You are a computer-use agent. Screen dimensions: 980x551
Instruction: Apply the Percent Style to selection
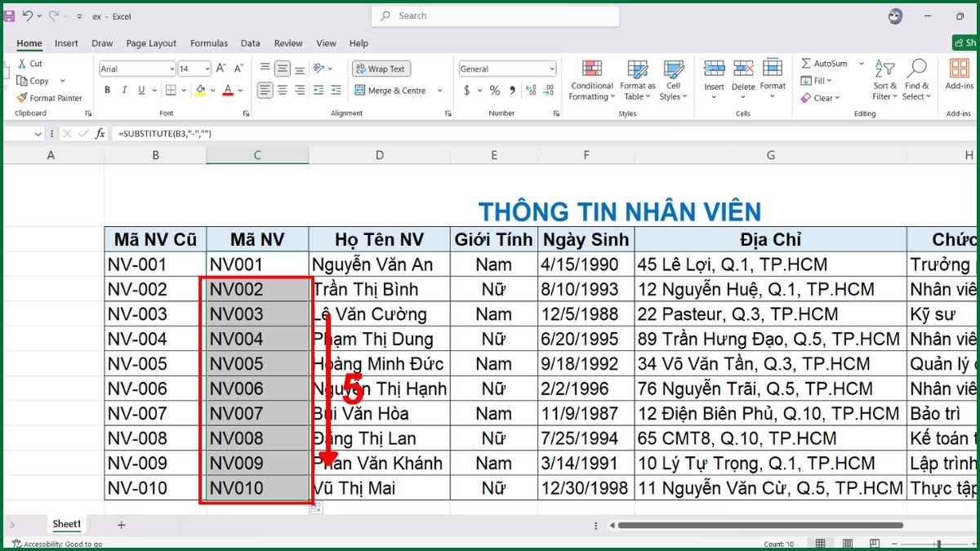(495, 91)
